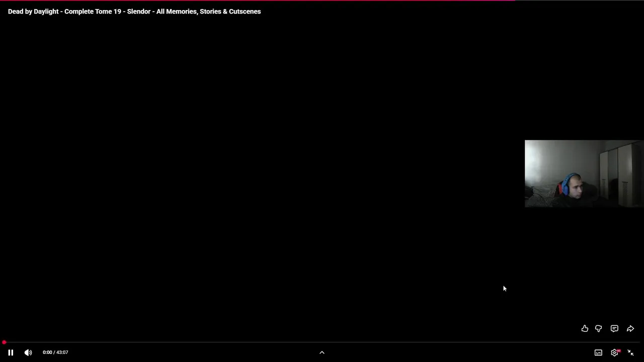Toggle subtitles/closed captions
The height and width of the screenshot is (362, 644).
(598, 352)
